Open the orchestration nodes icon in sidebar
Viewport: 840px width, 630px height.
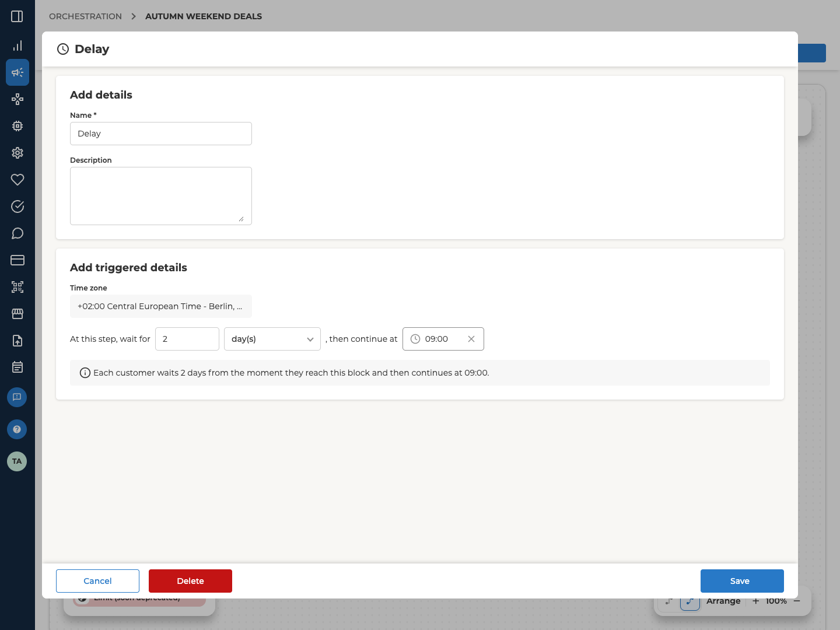pos(17,99)
